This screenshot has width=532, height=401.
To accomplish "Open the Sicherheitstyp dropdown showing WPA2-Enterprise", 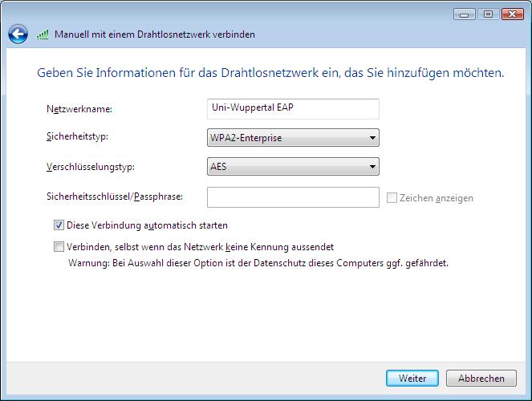I will pyautogui.click(x=293, y=138).
